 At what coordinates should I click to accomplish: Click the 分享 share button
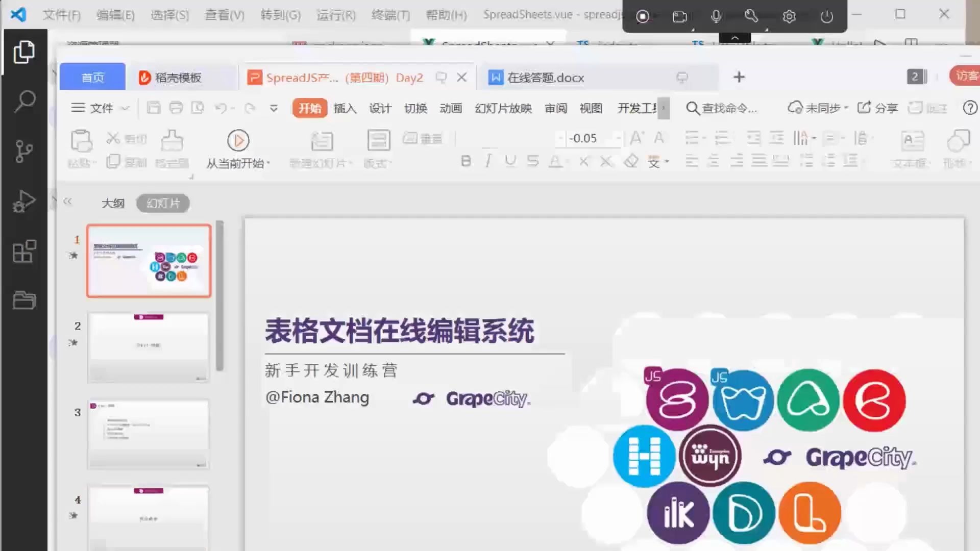coord(878,108)
